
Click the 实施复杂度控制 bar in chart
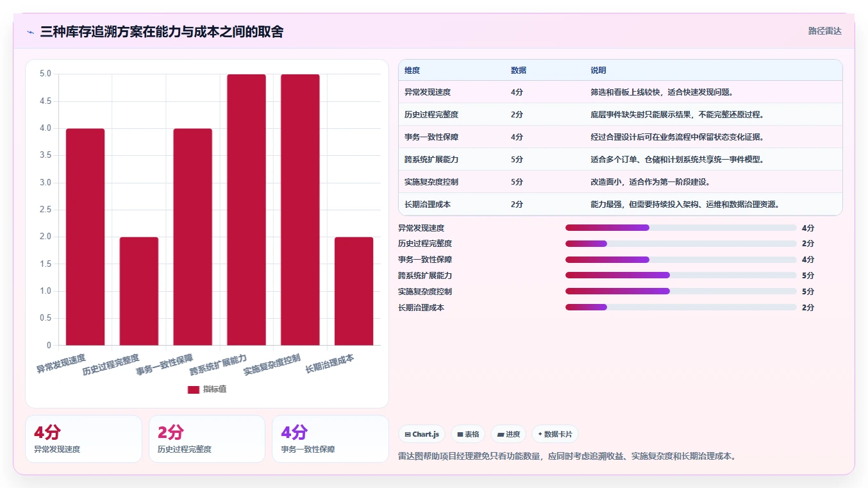tap(300, 210)
